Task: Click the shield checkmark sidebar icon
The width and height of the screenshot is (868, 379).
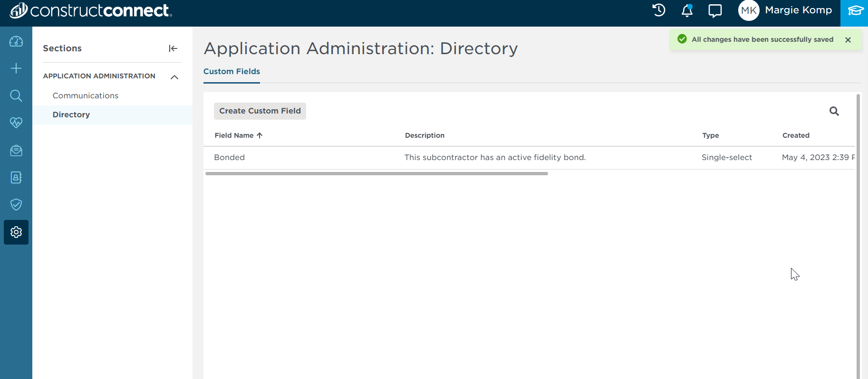Action: click(x=16, y=205)
